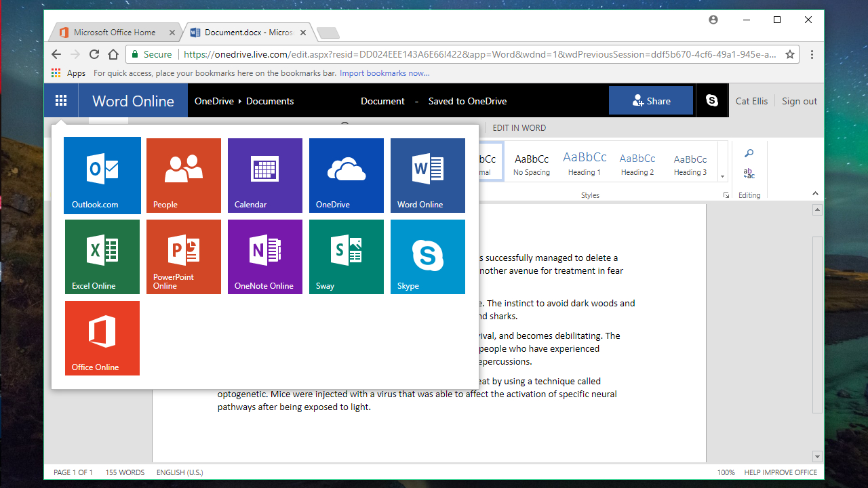Apply the Heading 2 style
Viewport: 868px width, 488px height.
637,164
